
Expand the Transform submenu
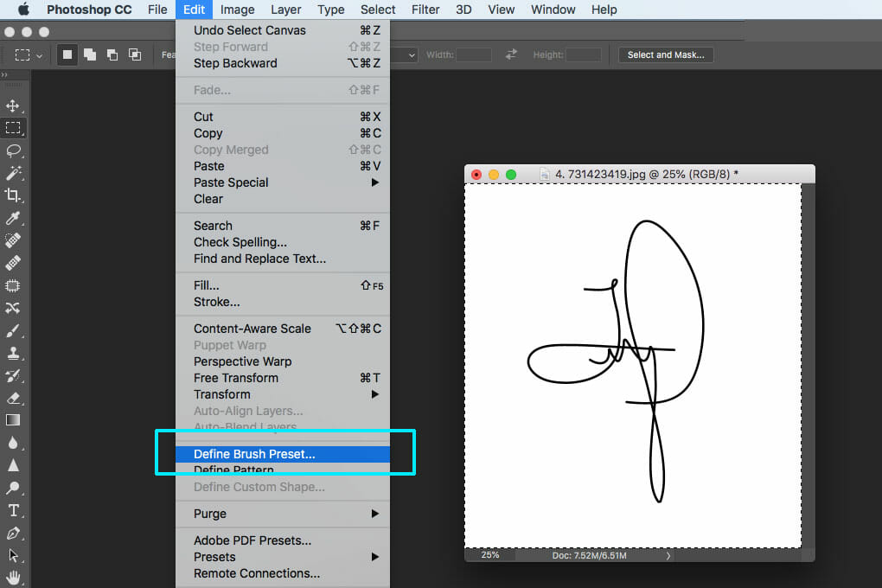coord(285,394)
